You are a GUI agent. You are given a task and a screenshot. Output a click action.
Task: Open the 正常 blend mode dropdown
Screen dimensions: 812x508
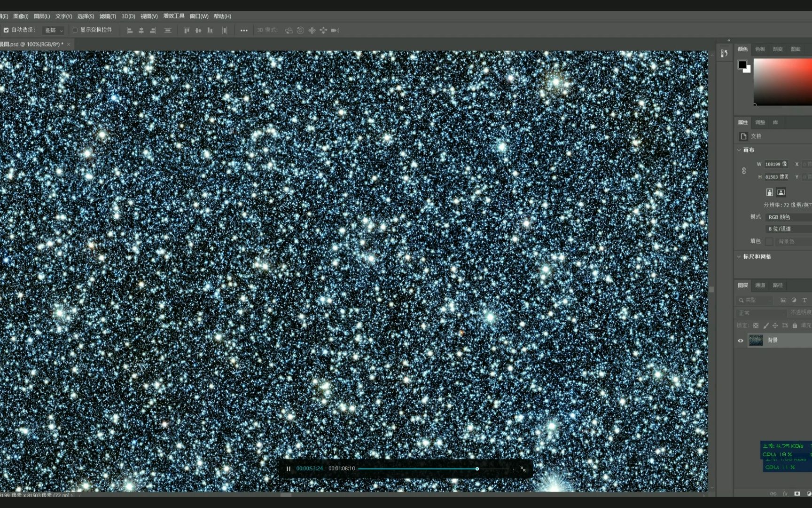761,313
